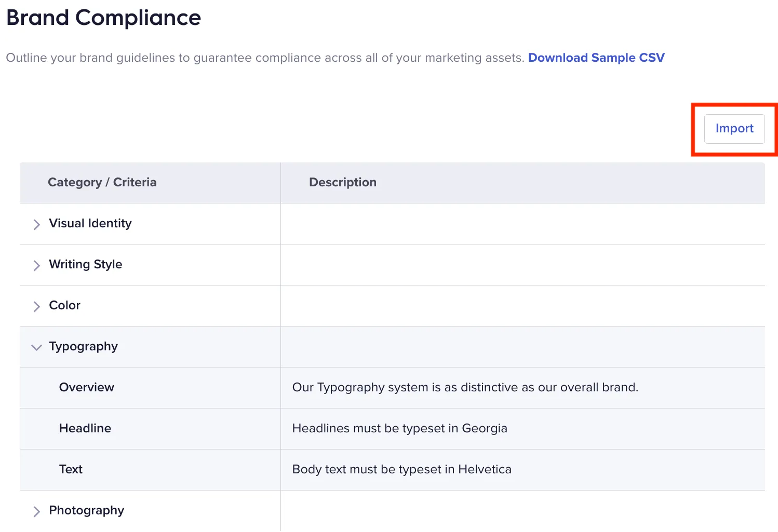Viewport: 778px width, 532px height.
Task: Select the Typography row label
Action: (84, 346)
